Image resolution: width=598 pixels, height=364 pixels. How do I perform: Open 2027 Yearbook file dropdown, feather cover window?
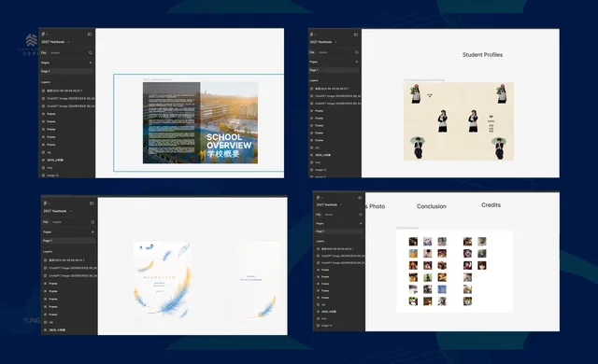[x=58, y=211]
